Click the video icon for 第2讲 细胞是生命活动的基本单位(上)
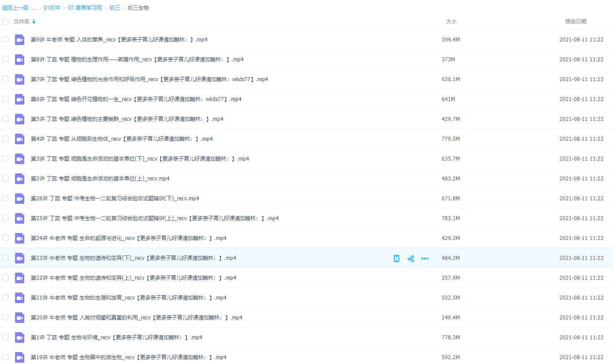 [x=19, y=179]
